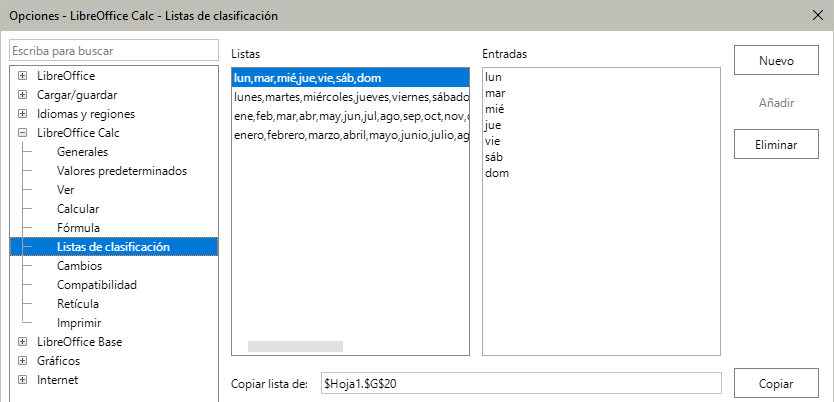Collapse the LibreOffice Calc tree node
This screenshot has height=402, width=834.
coord(22,133)
